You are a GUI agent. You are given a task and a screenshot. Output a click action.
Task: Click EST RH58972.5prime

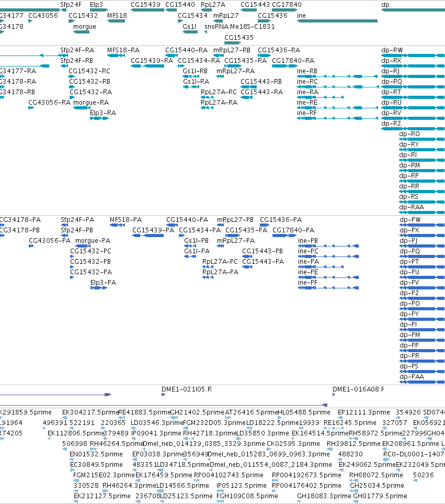pyautogui.click(x=375, y=433)
